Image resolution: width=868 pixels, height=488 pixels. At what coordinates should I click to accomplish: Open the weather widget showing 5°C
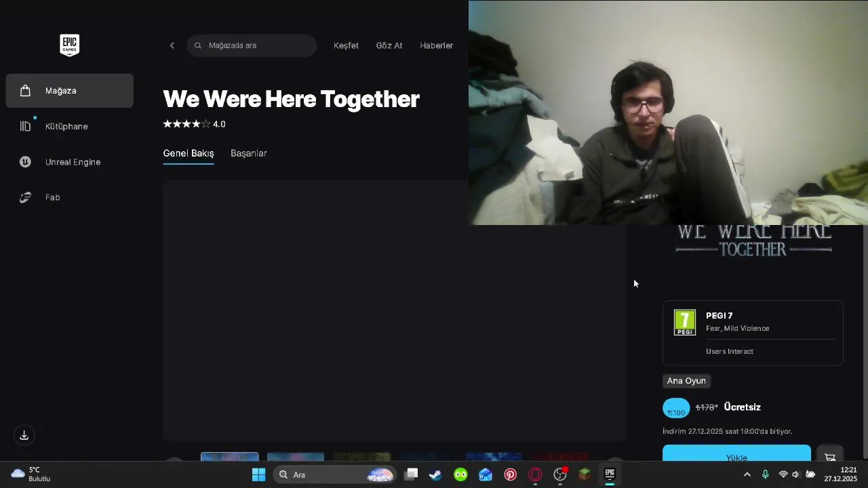point(31,474)
